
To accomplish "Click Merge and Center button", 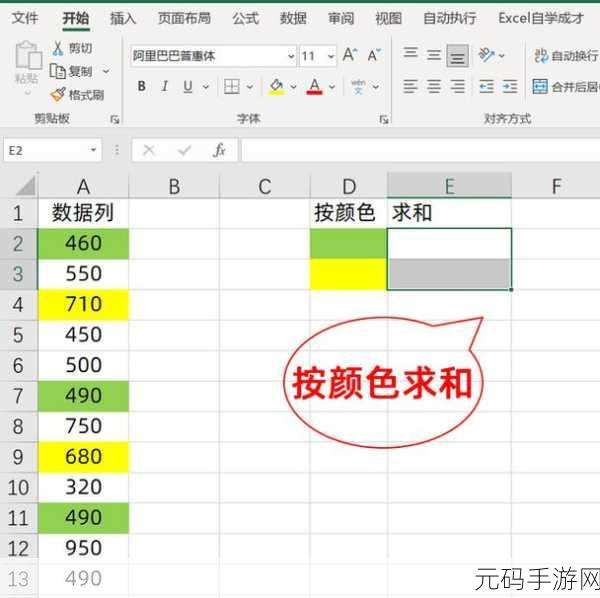I will pyautogui.click(x=566, y=87).
